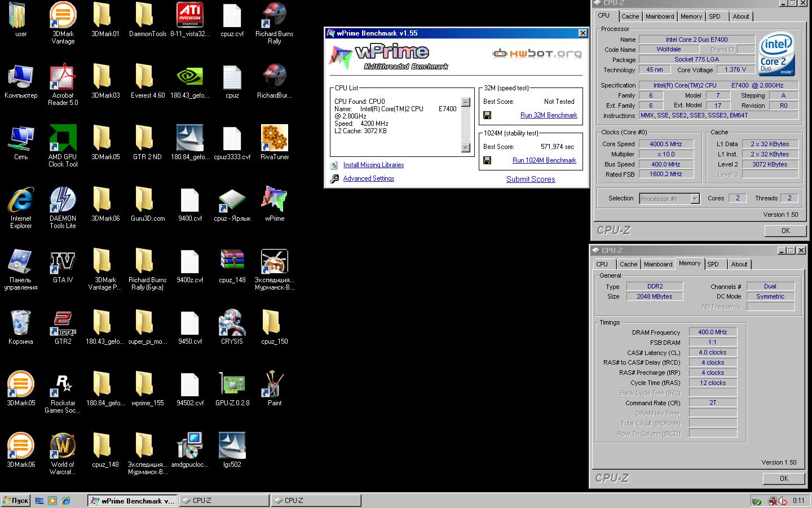Click the save icon under 1024M score
The image size is (812, 508).
pyautogui.click(x=487, y=160)
